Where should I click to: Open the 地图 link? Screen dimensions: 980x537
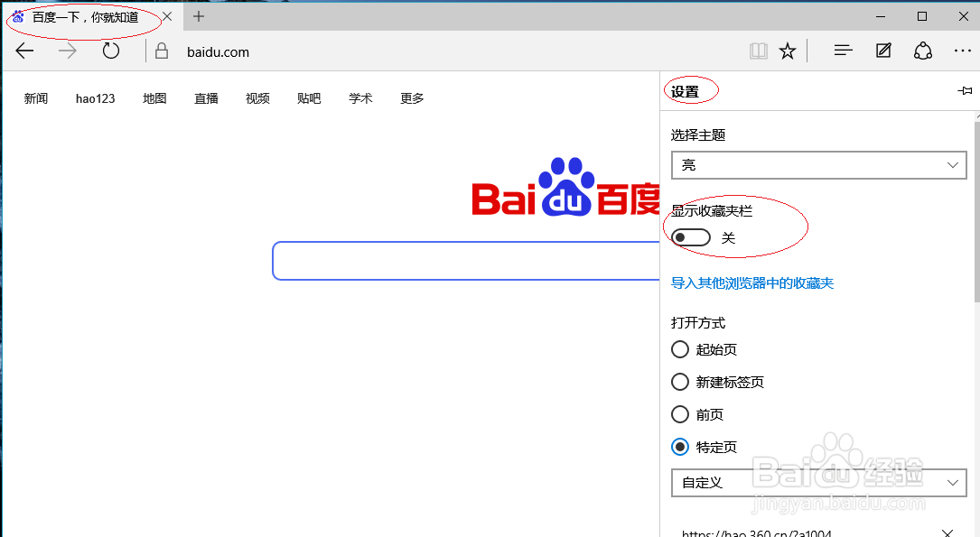pos(154,98)
